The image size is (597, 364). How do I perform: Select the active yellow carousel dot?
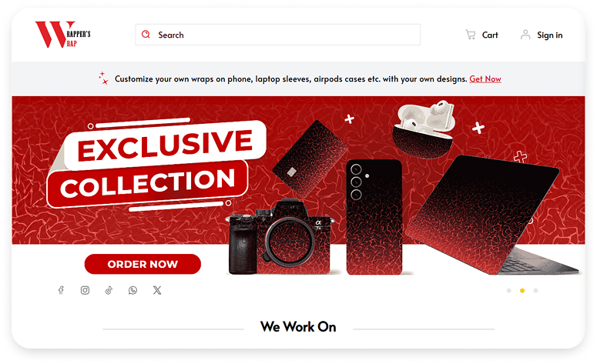[522, 291]
